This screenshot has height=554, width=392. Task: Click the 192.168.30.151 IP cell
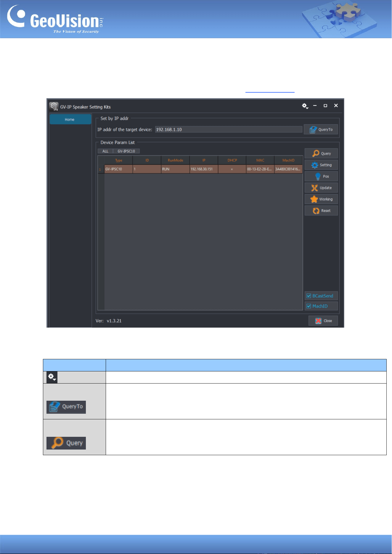(x=204, y=169)
